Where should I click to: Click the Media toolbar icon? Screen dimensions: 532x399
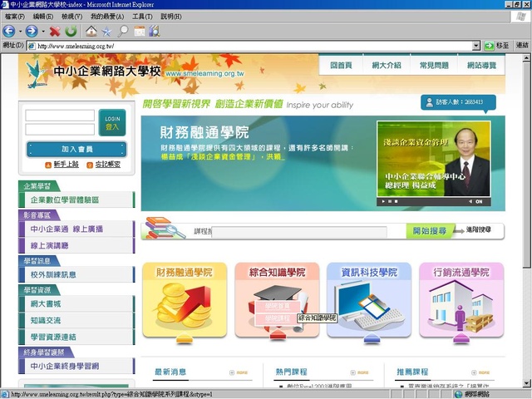pyautogui.click(x=154, y=32)
